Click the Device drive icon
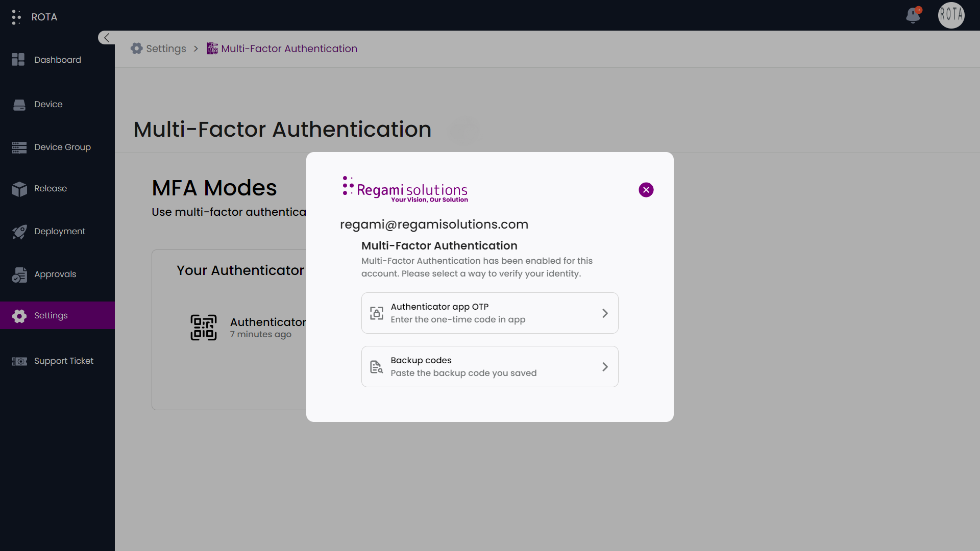980x551 pixels. 19,105
